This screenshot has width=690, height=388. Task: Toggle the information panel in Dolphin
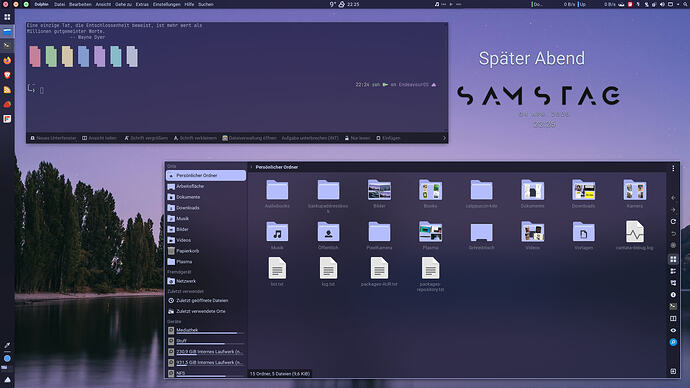(673, 295)
